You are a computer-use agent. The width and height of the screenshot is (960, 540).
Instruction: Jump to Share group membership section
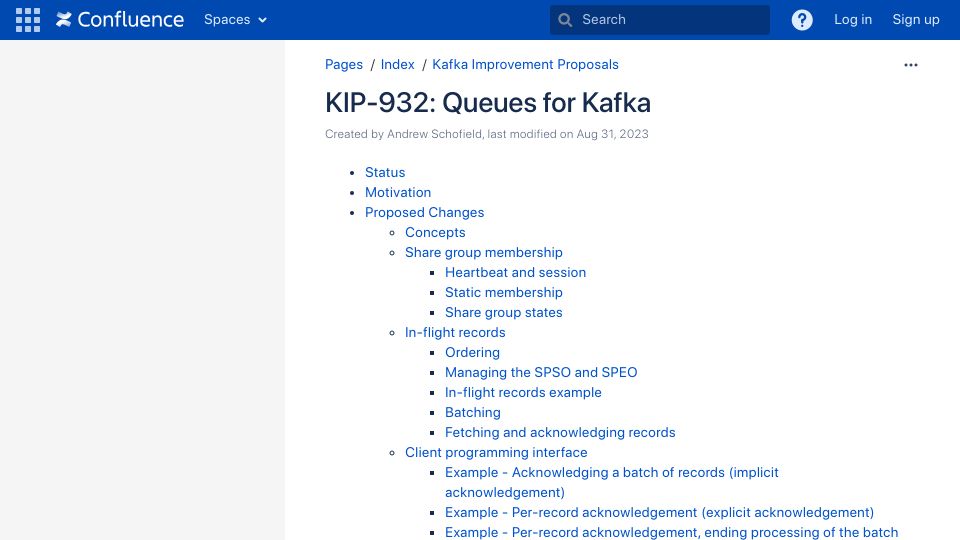pos(484,252)
